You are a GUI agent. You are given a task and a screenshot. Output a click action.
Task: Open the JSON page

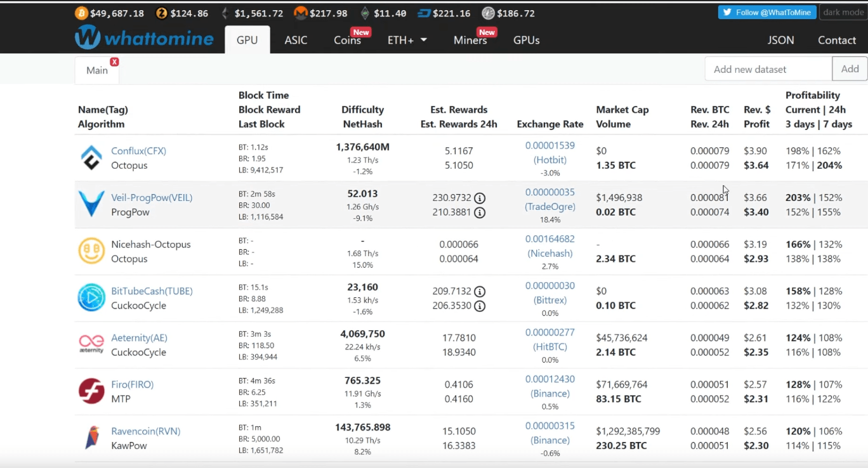(x=781, y=40)
